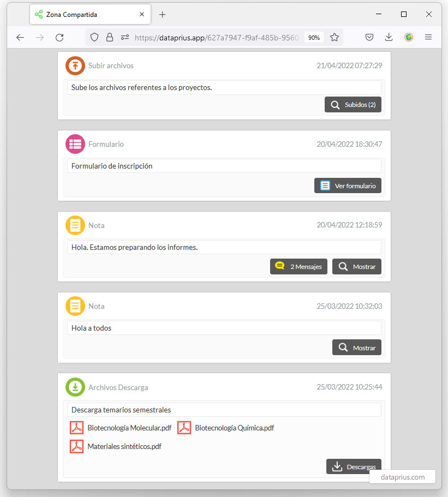Open the Firefox hamburger menu

coord(428,38)
